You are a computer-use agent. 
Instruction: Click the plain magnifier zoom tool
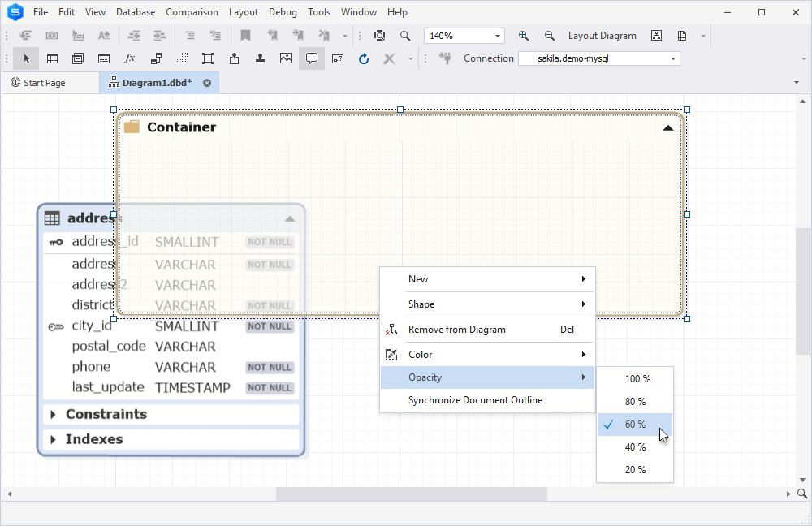click(x=405, y=36)
